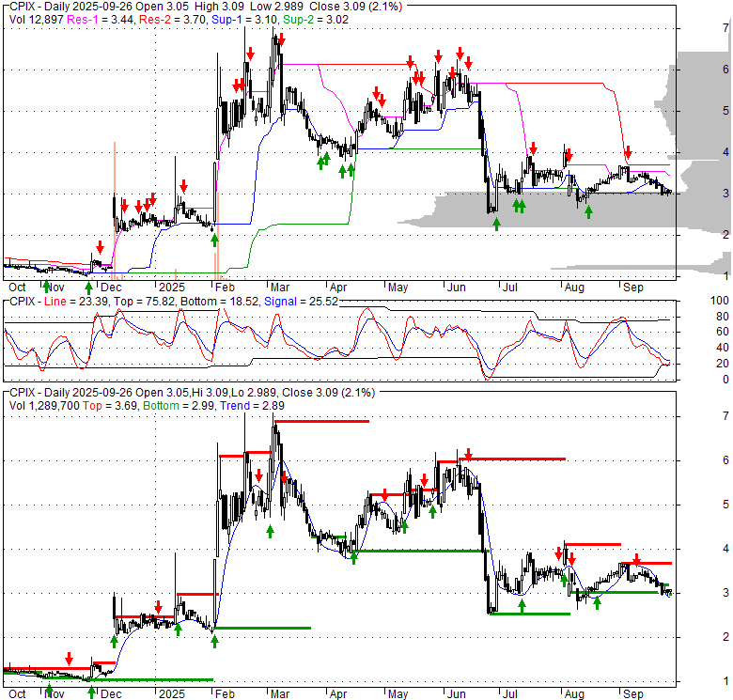Select the Trend = 2.89 label

coord(252,406)
